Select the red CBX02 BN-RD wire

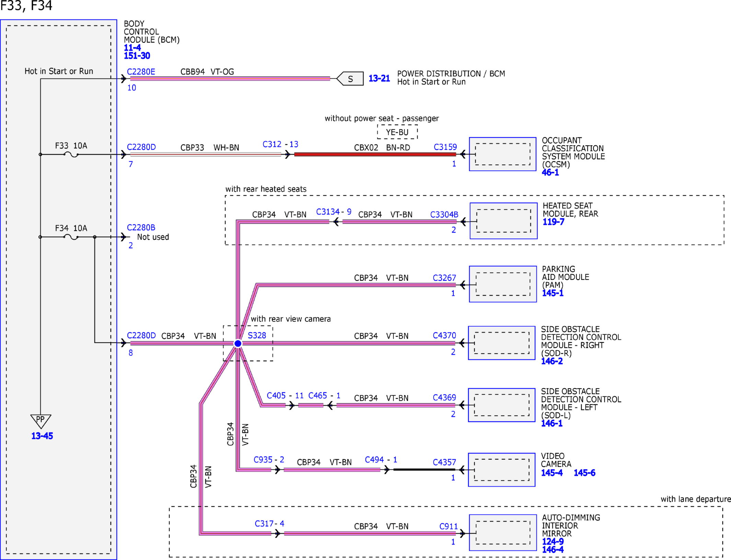375,154
